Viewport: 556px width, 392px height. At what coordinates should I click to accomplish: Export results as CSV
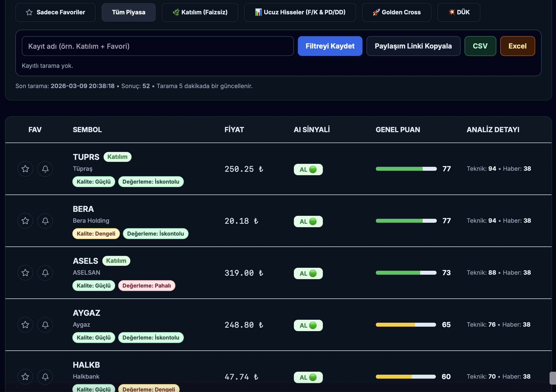tap(480, 46)
